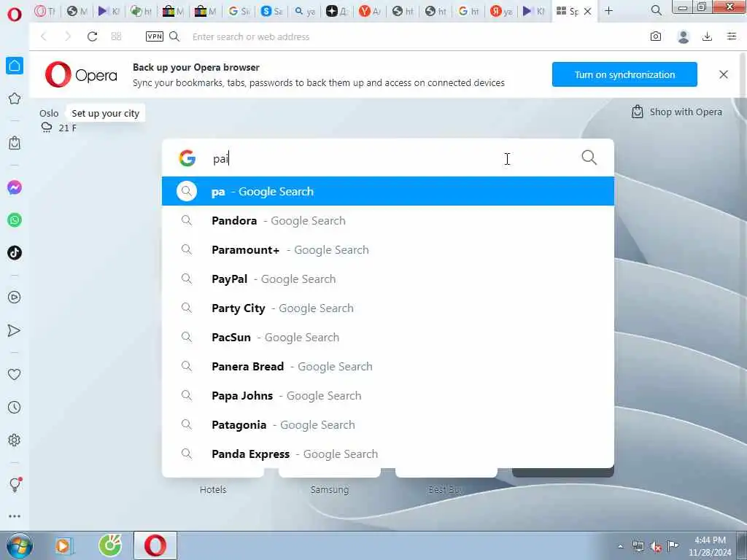
Task: Select 'pa - Google Search' suggestion
Action: click(x=388, y=192)
